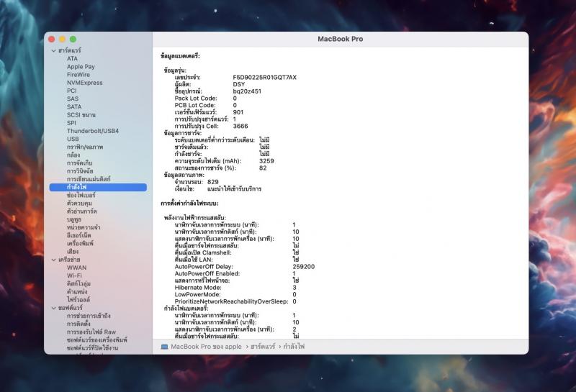Open การเขียนแผ่นดิสก์ entry
Screen dimensions: 576x392
coord(89,179)
